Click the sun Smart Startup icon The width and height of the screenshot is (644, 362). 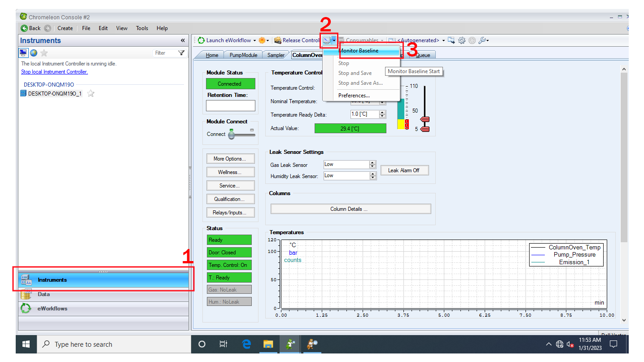(262, 40)
